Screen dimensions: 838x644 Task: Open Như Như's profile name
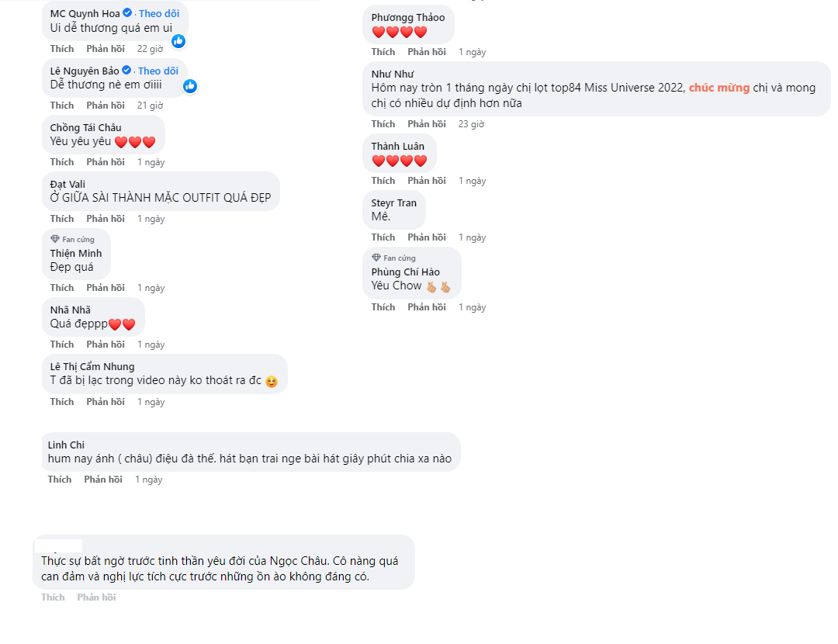393,74
